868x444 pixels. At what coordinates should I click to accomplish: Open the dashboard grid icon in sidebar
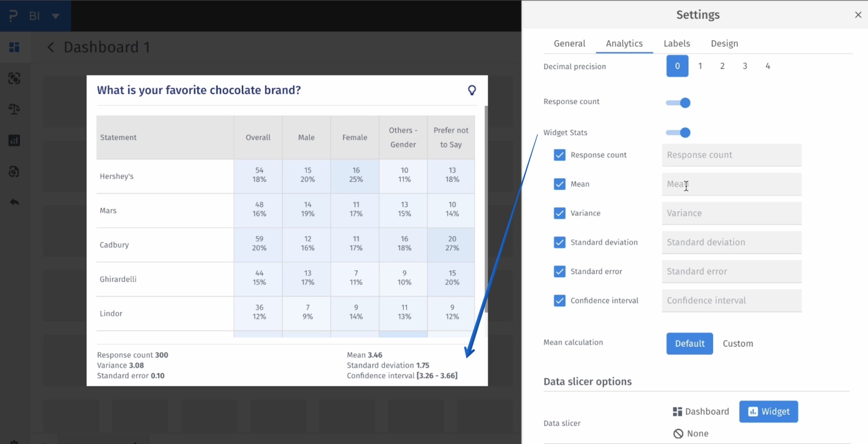click(14, 47)
